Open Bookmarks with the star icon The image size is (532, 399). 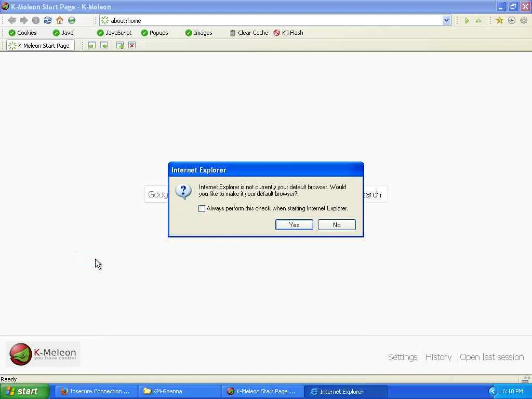click(499, 21)
